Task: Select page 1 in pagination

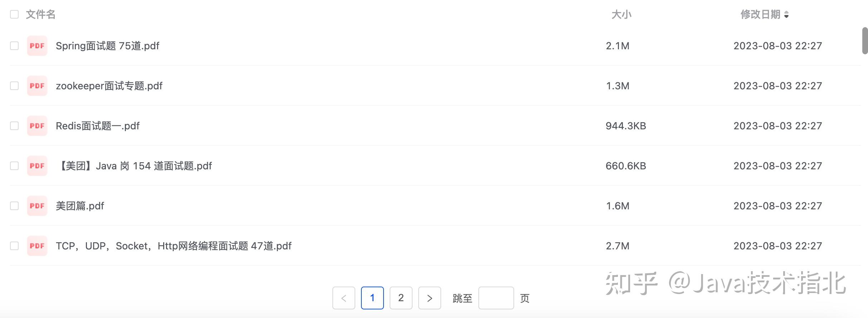Action: pyautogui.click(x=372, y=298)
